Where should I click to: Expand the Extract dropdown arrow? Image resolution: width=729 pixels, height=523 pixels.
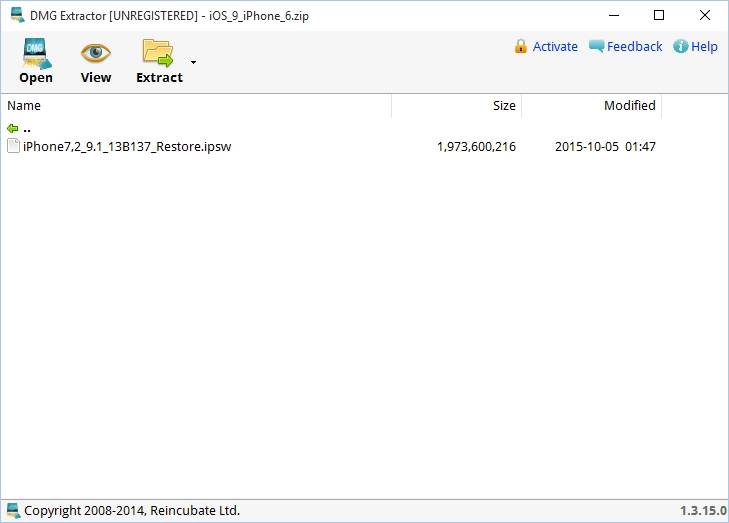[x=193, y=62]
